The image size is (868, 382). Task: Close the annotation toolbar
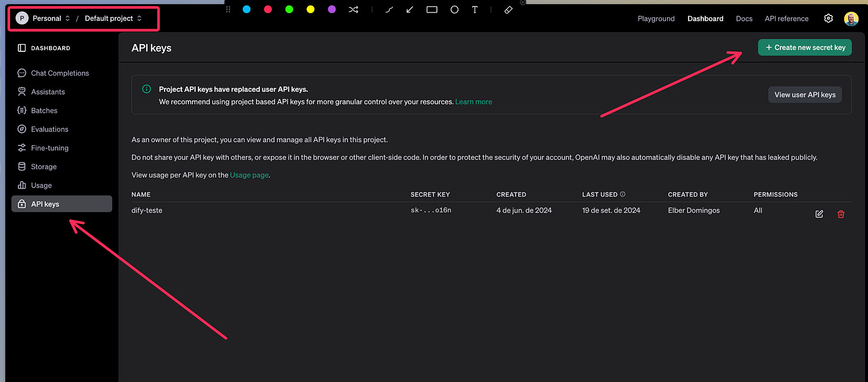(x=523, y=2)
